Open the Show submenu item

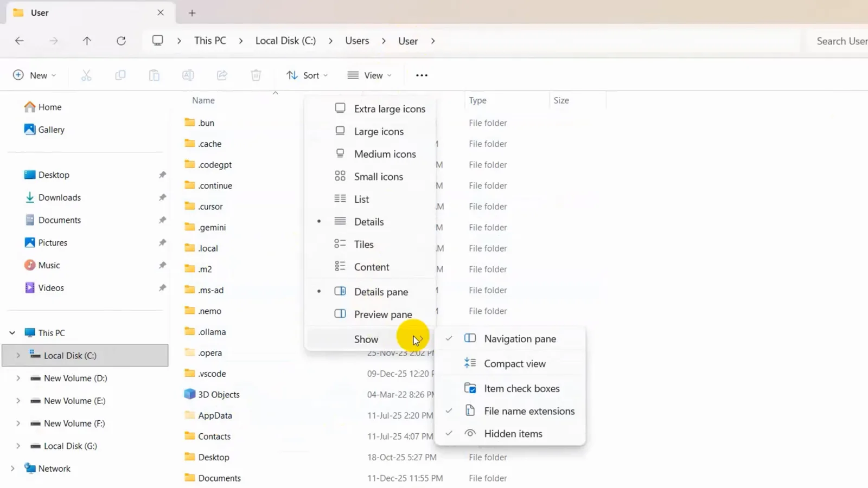[371, 339]
